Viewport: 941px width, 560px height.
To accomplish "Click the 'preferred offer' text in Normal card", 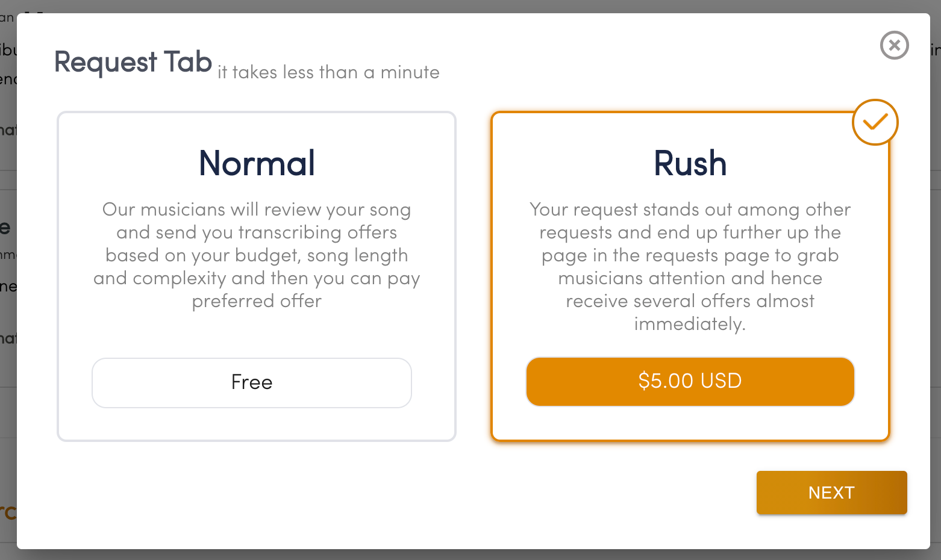I will 257,301.
